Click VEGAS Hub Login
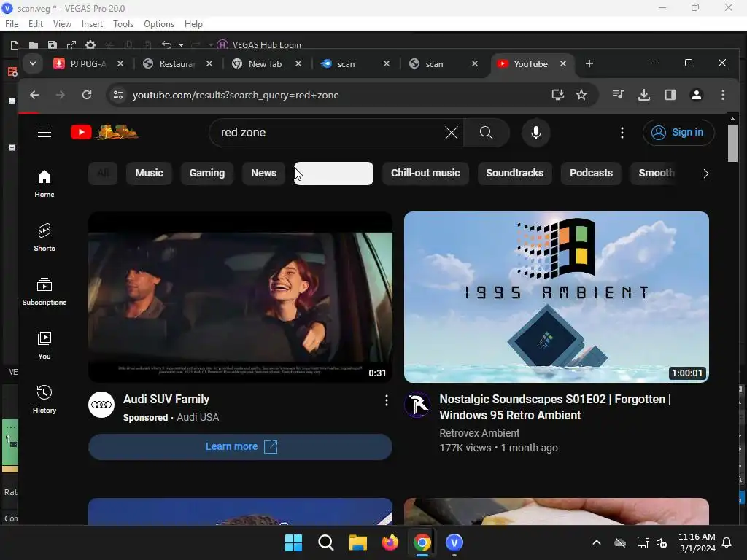747x560 pixels. pos(259,44)
